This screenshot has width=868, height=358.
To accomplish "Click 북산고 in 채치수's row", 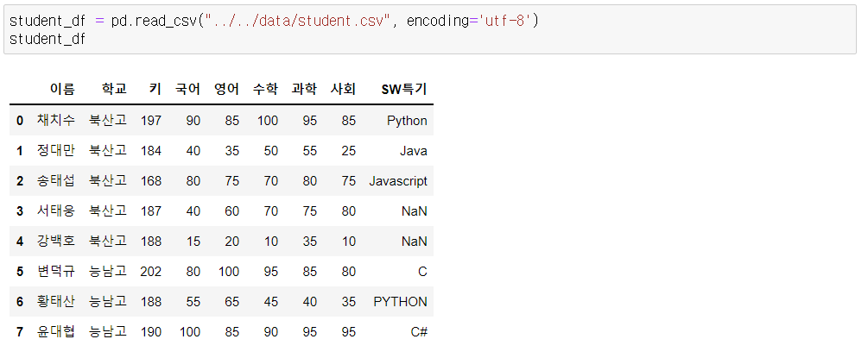I will [x=108, y=120].
